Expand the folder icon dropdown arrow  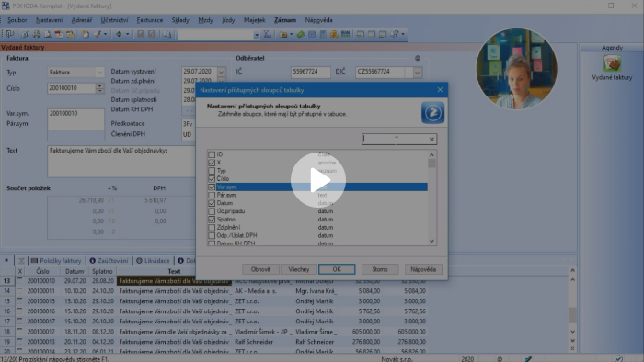tap(292, 34)
